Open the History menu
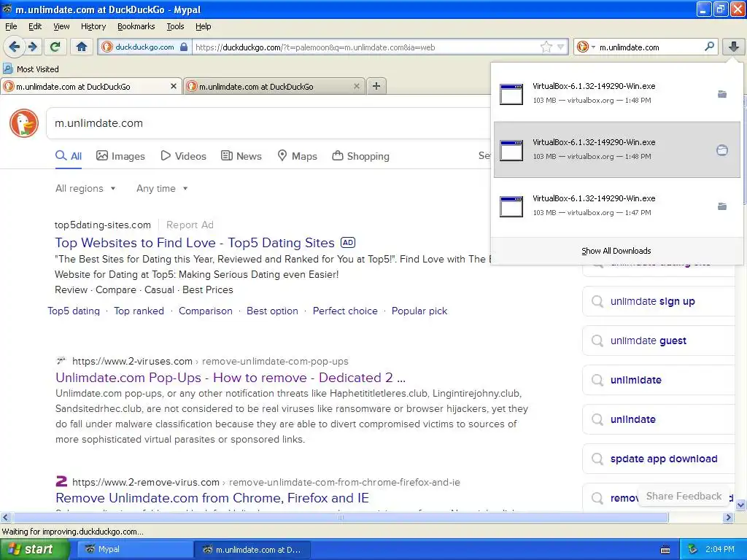747x560 pixels. coord(93,26)
